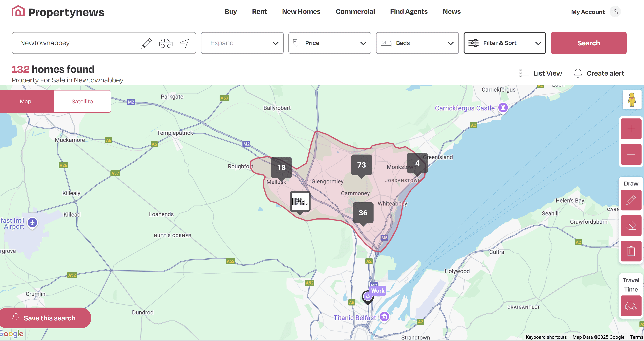
Task: Click the Carrickfergus Castle label
Action: 465,108
